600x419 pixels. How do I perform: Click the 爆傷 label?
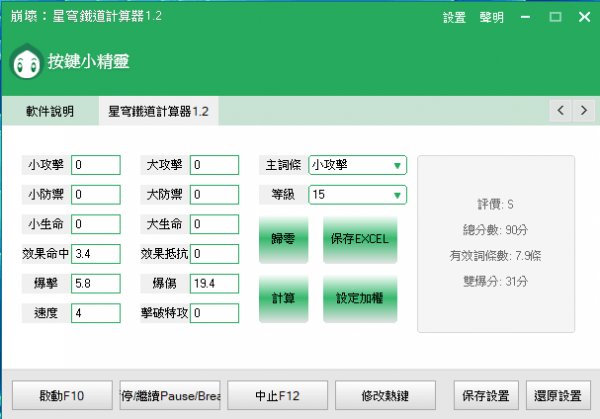click(165, 283)
